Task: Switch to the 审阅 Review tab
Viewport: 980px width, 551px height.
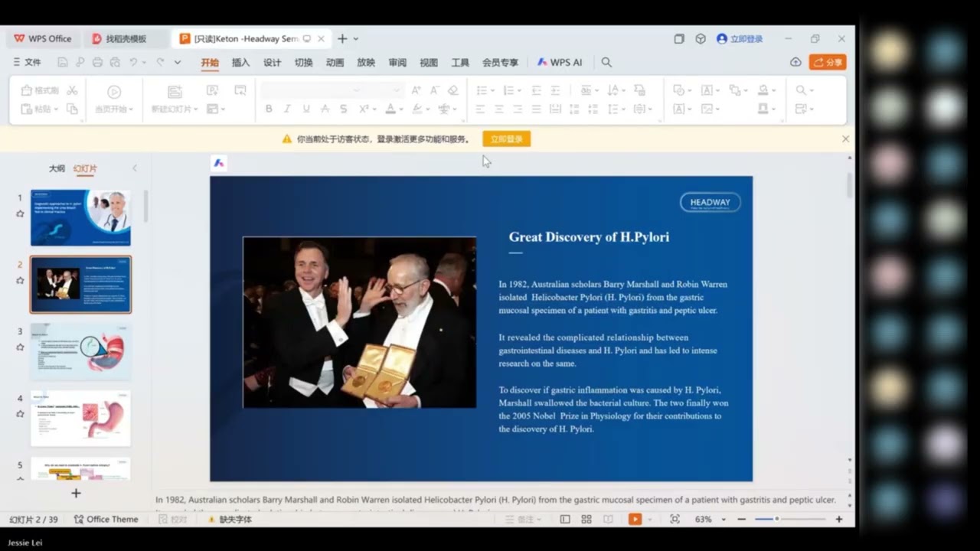Action: click(397, 62)
